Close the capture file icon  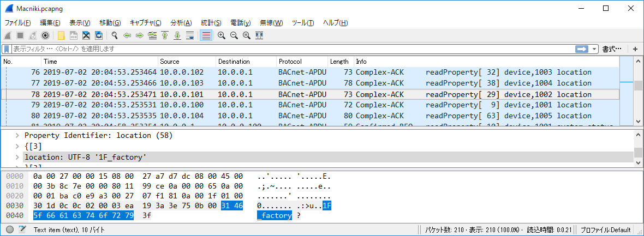pos(86,35)
